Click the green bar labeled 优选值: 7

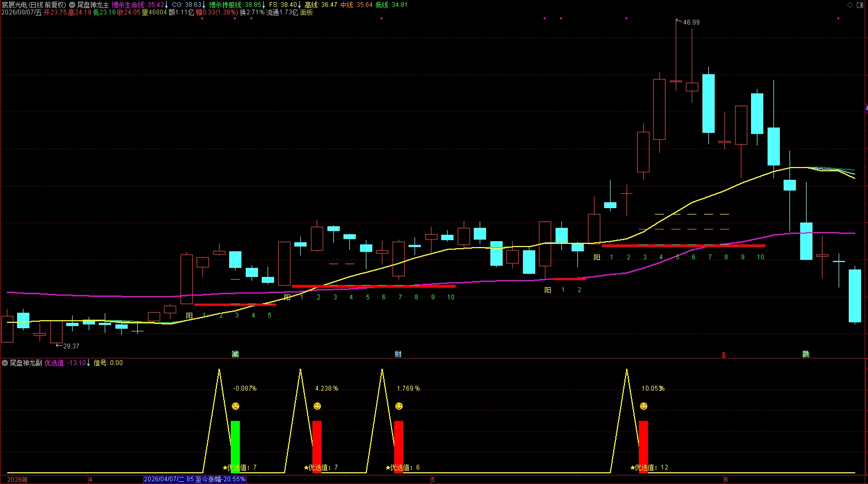pos(235,447)
